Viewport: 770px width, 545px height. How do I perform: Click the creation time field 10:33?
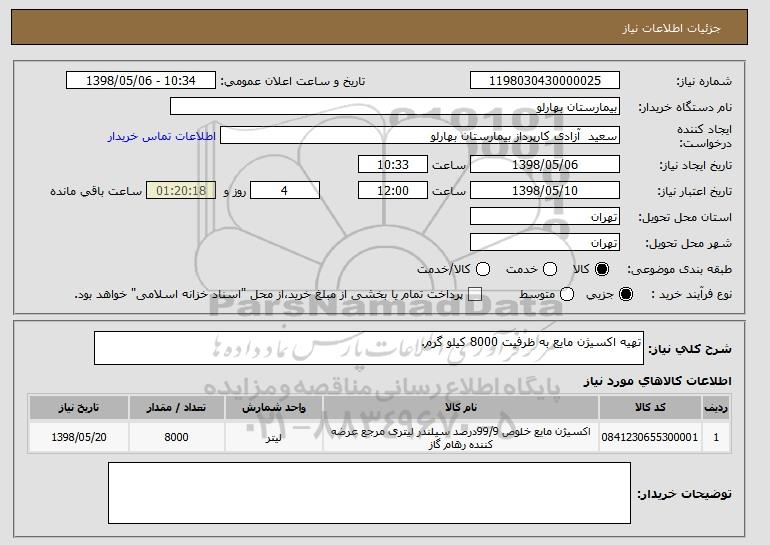[x=393, y=164]
